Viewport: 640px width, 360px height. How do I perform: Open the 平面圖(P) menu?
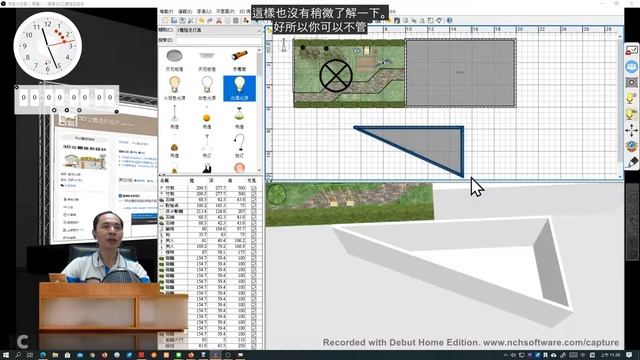click(x=225, y=11)
